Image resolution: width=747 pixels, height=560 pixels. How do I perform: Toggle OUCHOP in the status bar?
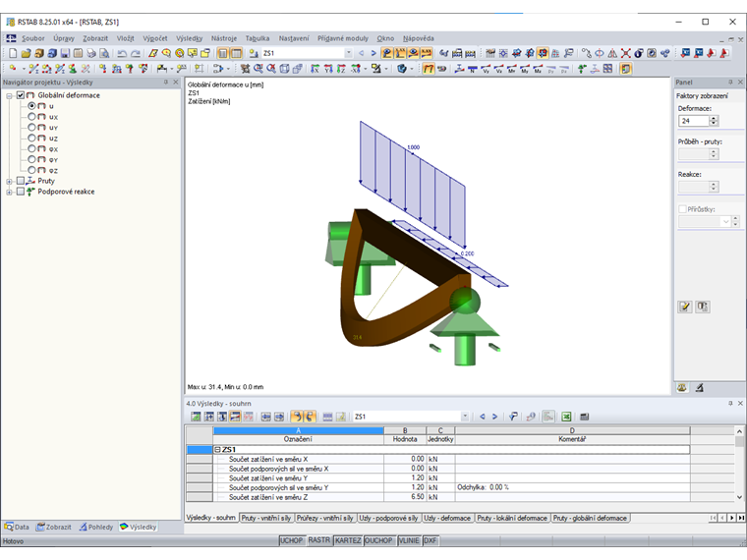(x=379, y=541)
